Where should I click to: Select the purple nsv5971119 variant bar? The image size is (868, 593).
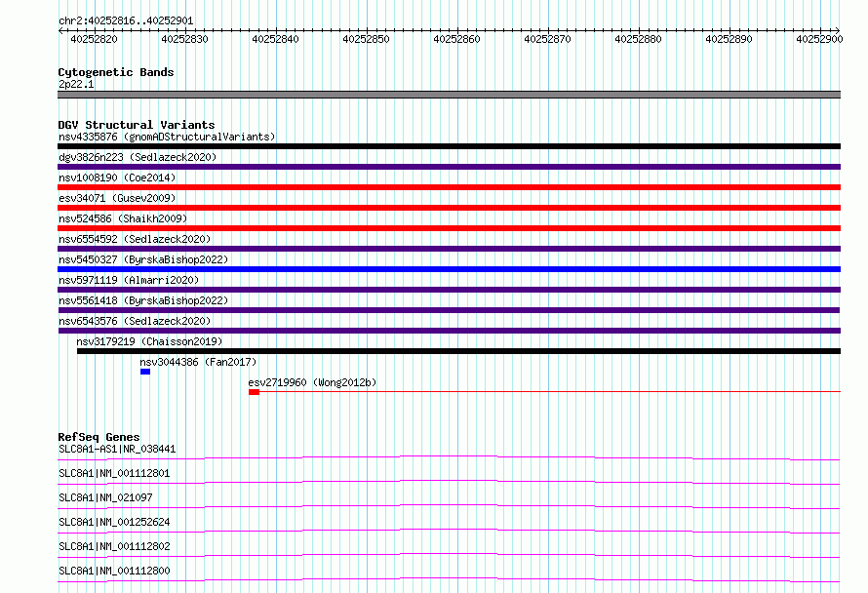click(449, 290)
